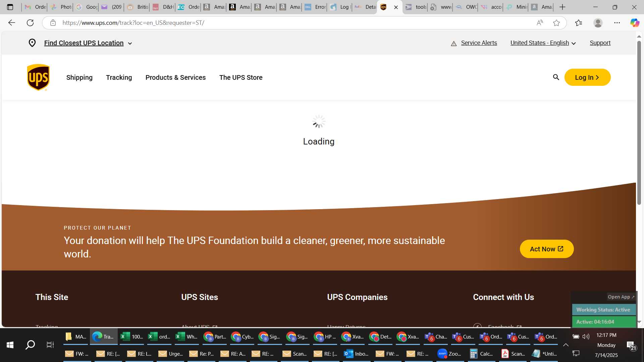Close the active UPS tab
The image size is (644, 362).
[396, 7]
